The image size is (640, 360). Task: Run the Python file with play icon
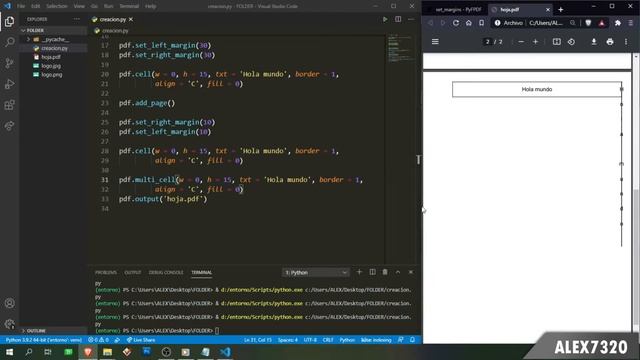click(384, 19)
